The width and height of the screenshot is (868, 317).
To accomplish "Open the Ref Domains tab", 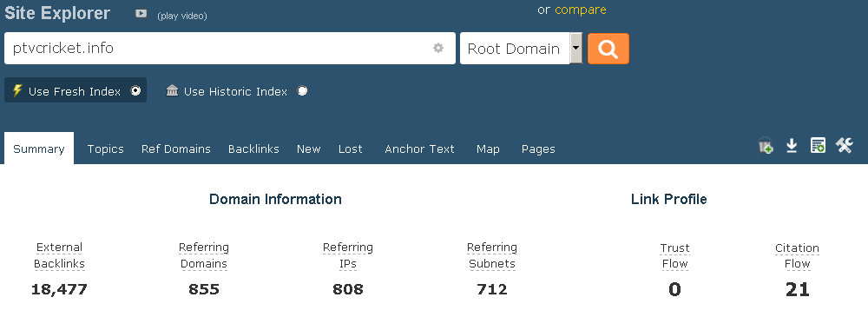I will tap(176, 149).
